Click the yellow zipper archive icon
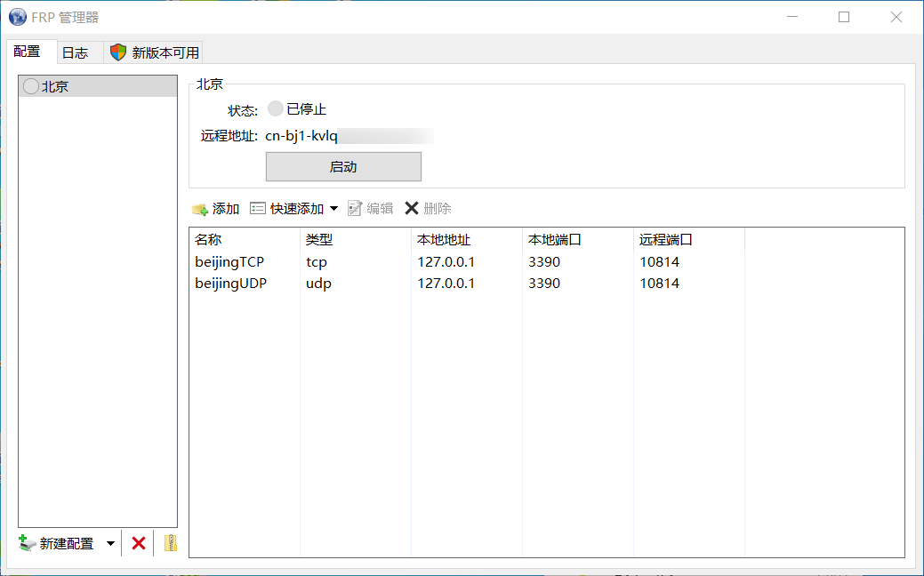 (x=169, y=542)
